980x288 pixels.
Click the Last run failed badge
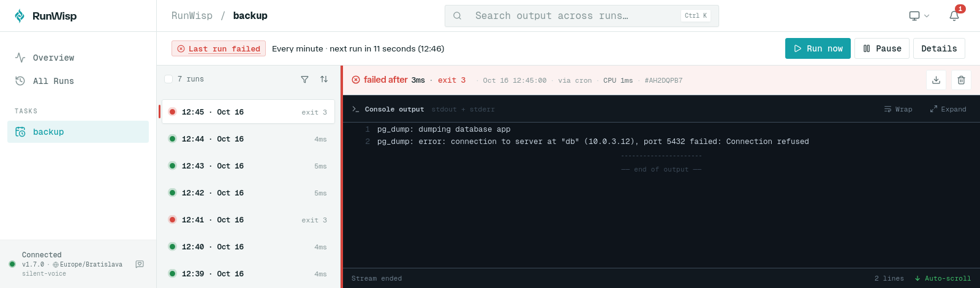(219, 48)
